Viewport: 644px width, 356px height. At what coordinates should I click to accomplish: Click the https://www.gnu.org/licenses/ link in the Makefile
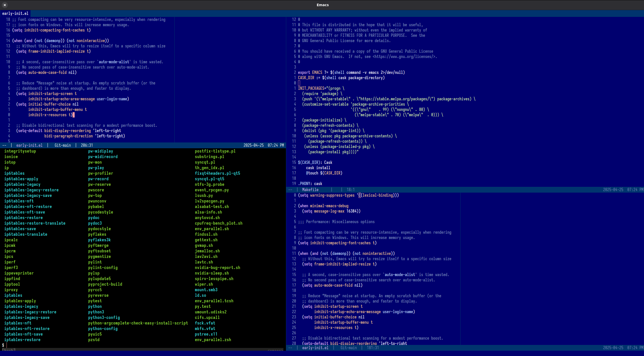404,57
